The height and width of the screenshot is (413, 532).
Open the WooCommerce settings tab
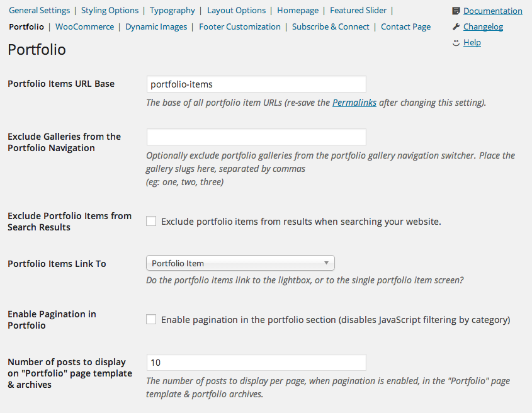pyautogui.click(x=84, y=26)
